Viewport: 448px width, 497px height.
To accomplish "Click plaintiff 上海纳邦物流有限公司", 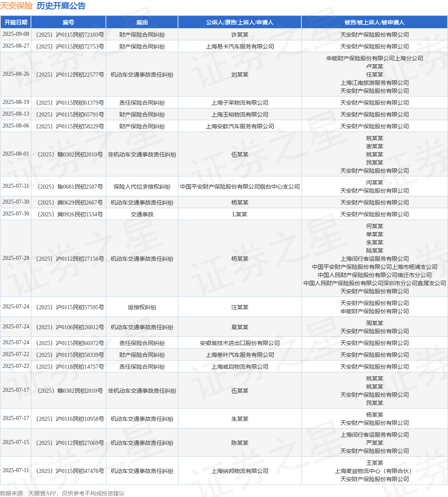I will 240,471.
